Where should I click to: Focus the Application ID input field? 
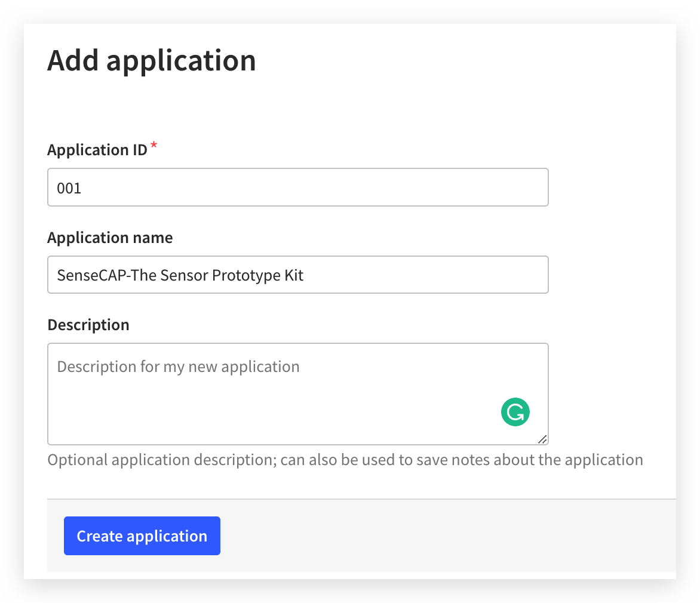point(298,187)
